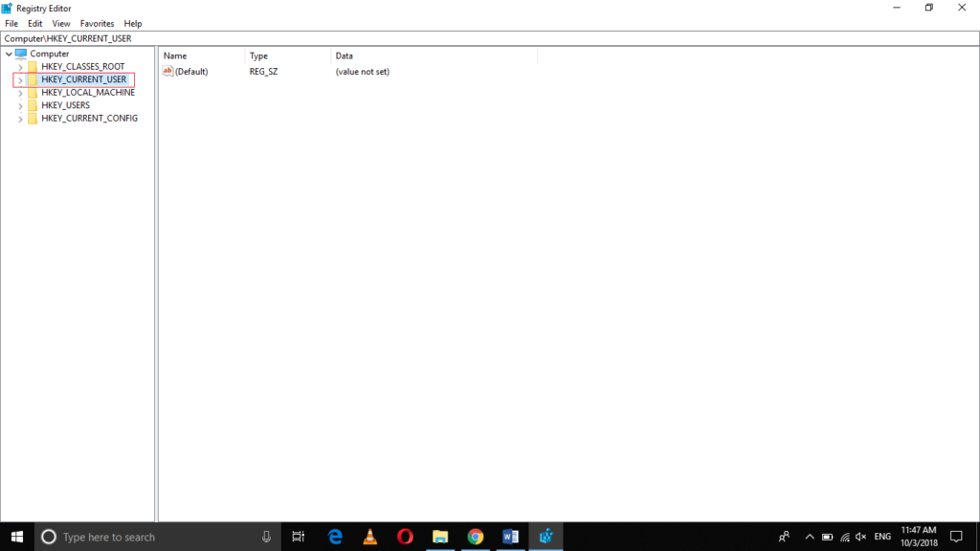Viewport: 980px width, 551px height.
Task: Expand the HKEY_LOCAL_MACHINE key
Action: (x=20, y=92)
